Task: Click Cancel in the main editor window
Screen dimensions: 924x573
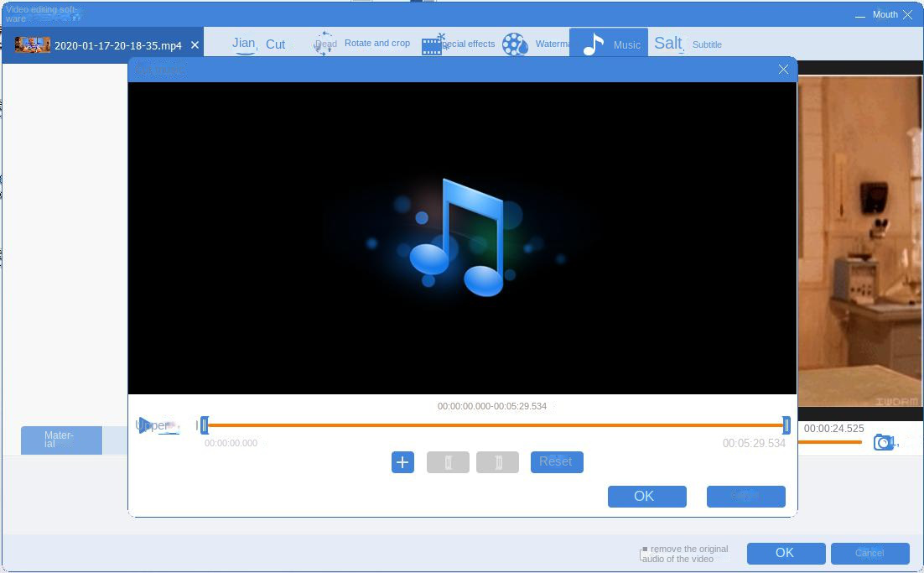Action: tap(870, 553)
